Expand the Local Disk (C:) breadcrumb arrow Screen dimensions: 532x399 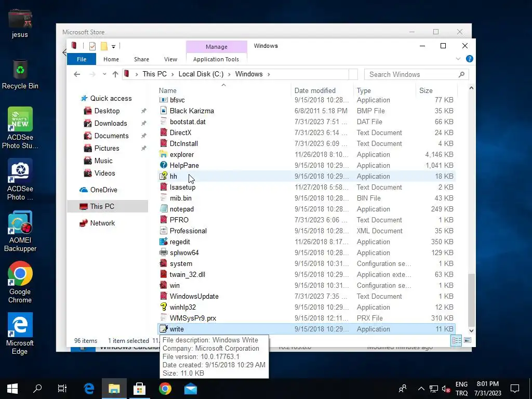tap(229, 74)
